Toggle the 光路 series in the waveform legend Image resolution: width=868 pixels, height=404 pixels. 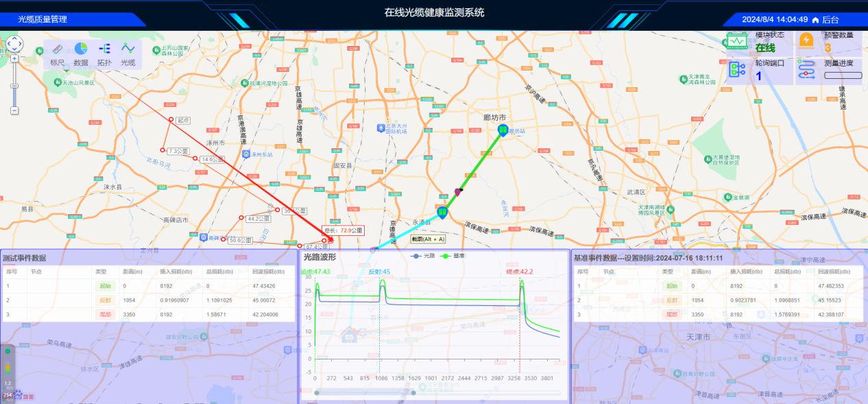coord(424,255)
